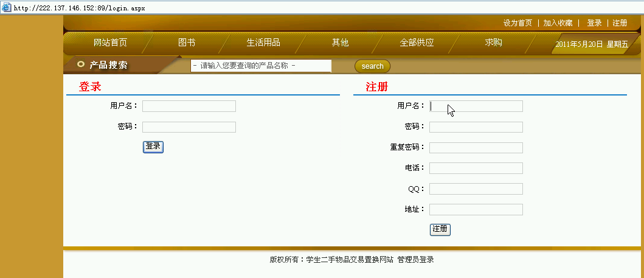Screen dimensions: 644x278
Task: Focus the registration 用户名 field
Action: click(476, 106)
